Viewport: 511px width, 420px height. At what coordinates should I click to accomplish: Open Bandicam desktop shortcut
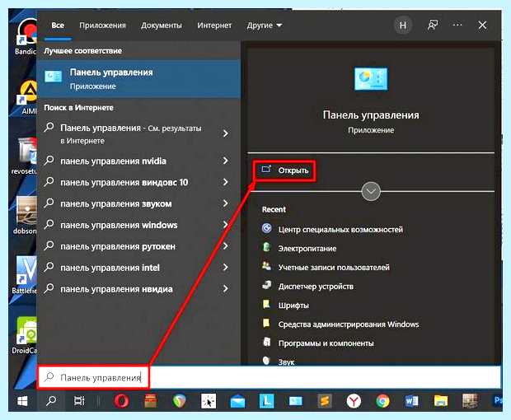tap(26, 35)
